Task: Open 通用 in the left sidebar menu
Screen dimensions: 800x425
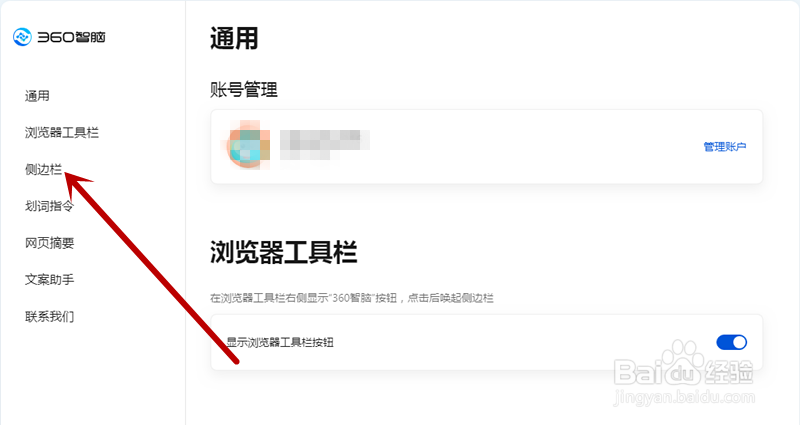Action: (37, 96)
